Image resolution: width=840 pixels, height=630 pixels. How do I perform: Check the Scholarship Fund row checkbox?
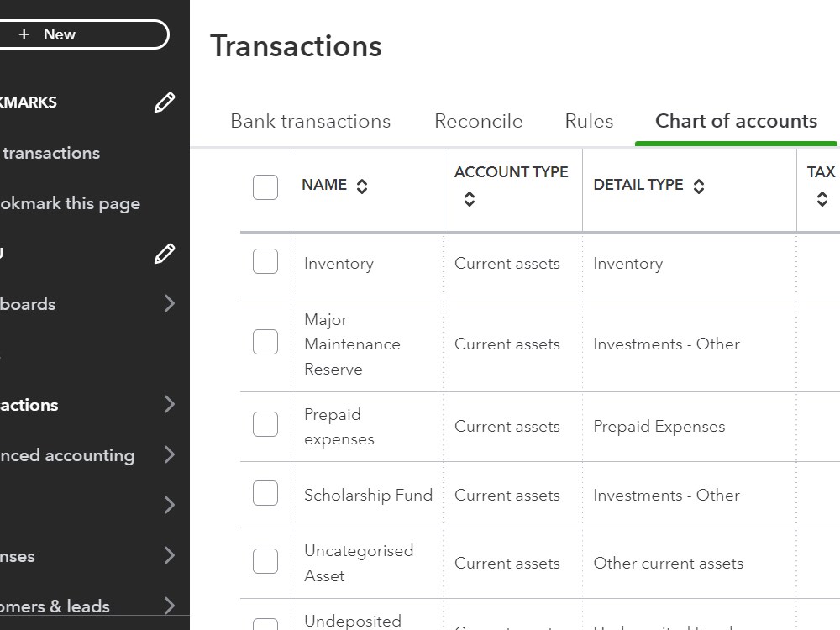click(x=265, y=493)
